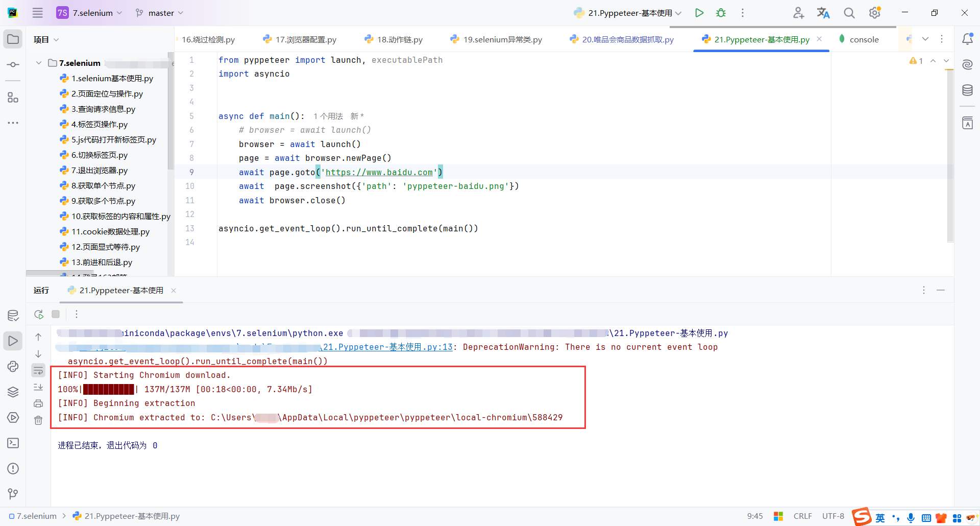The width and height of the screenshot is (980, 526).
Task: Collapse the 7.selenium folder in project tree
Action: [39, 63]
